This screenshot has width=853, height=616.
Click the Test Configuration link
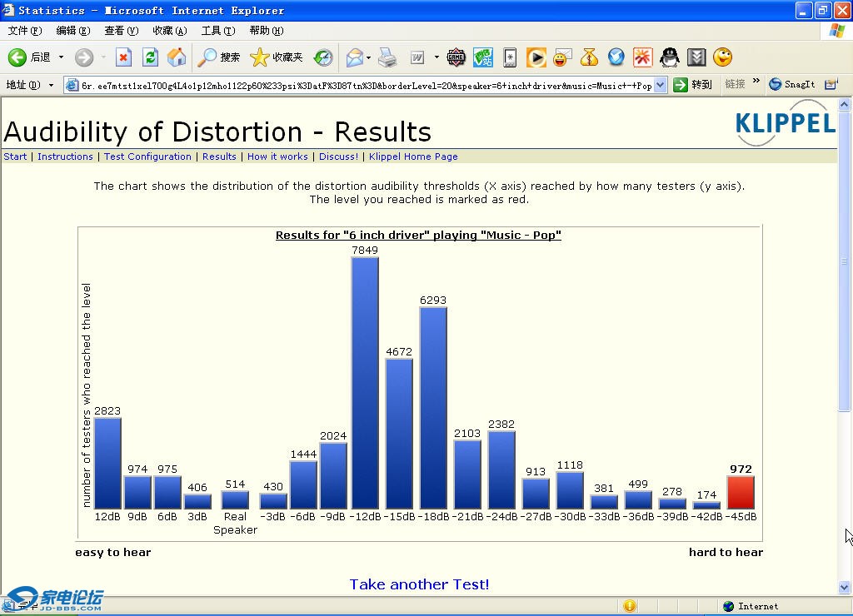147,156
